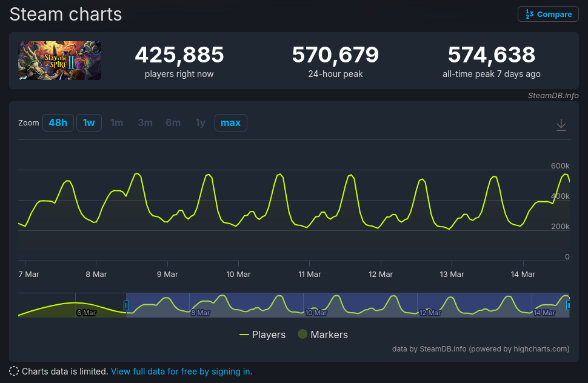Click the right navigator range handle
Screen dimensions: 588x383
pos(569,305)
